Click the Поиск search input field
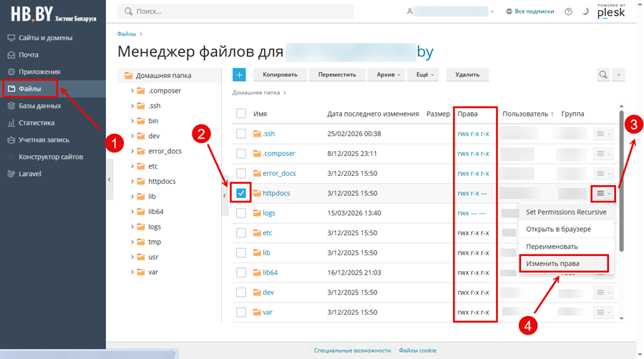The image size is (644, 359). (236, 11)
